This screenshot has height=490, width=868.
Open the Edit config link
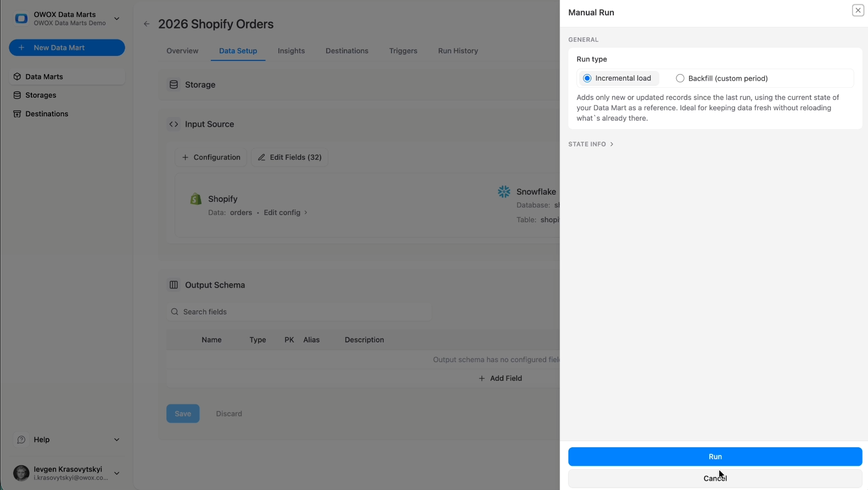(282, 212)
